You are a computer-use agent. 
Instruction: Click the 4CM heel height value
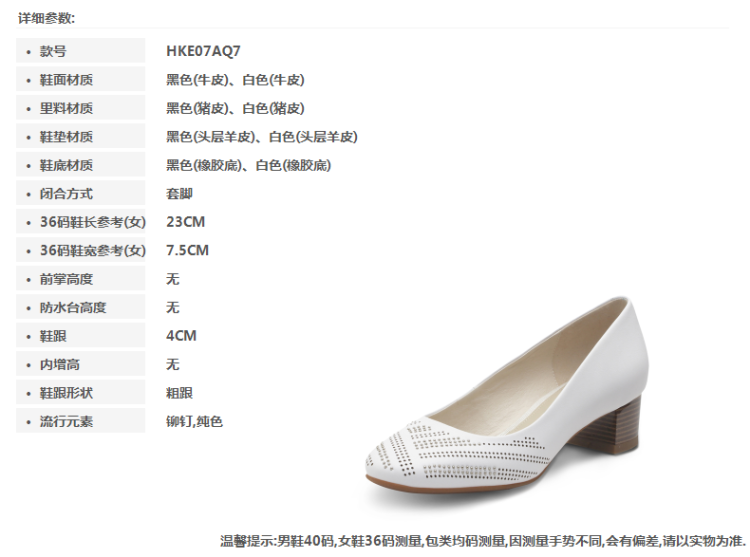tap(181, 336)
